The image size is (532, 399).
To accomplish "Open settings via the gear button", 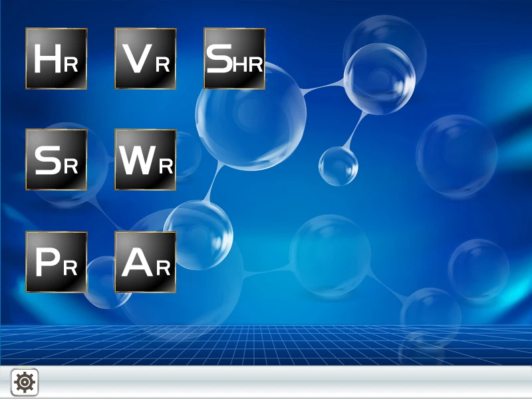I will 25,382.
